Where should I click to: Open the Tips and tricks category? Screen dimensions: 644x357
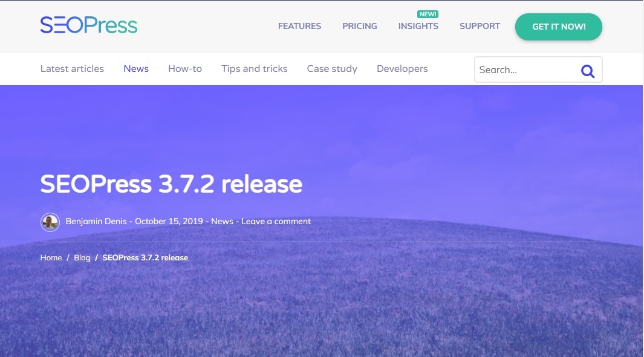point(254,69)
